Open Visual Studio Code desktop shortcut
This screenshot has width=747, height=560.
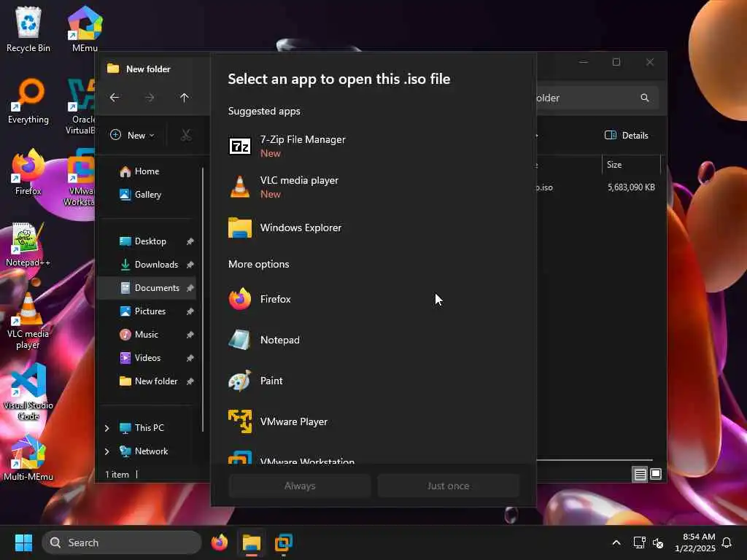[x=28, y=392]
